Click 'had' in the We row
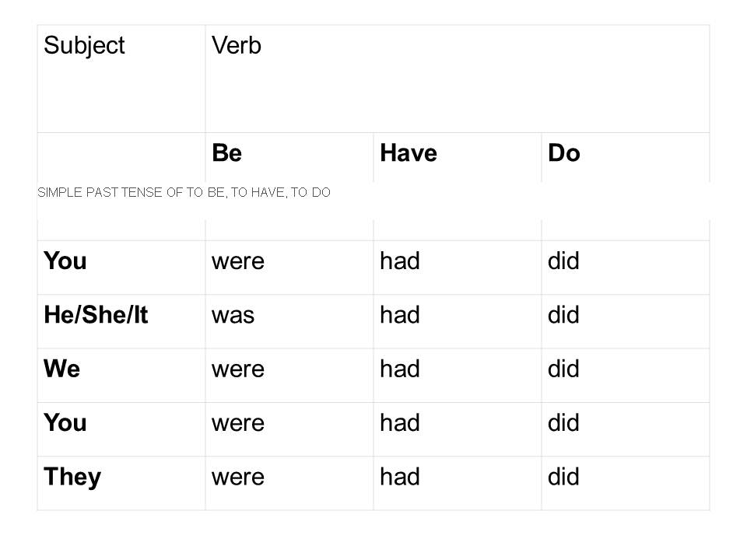This screenshot has height=560, width=747. pyautogui.click(x=400, y=369)
